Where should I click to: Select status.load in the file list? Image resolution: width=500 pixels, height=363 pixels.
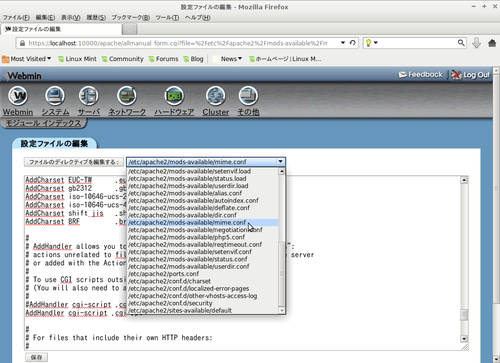(203, 179)
